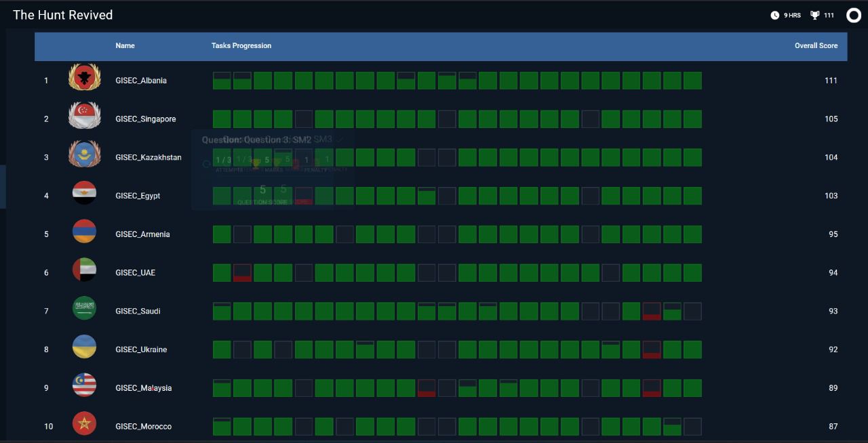Click the UAE flag icon
The height and width of the screenshot is (443, 868).
[x=85, y=270]
